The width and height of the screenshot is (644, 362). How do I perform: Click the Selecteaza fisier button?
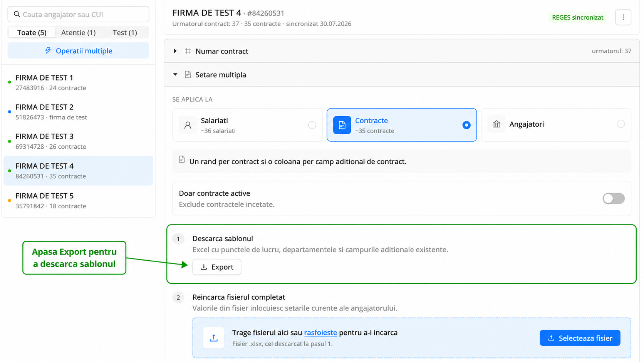[x=580, y=338]
